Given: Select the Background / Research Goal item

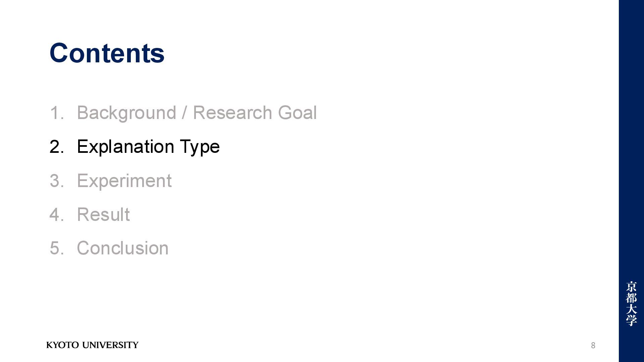Looking at the screenshot, I should [x=197, y=113].
